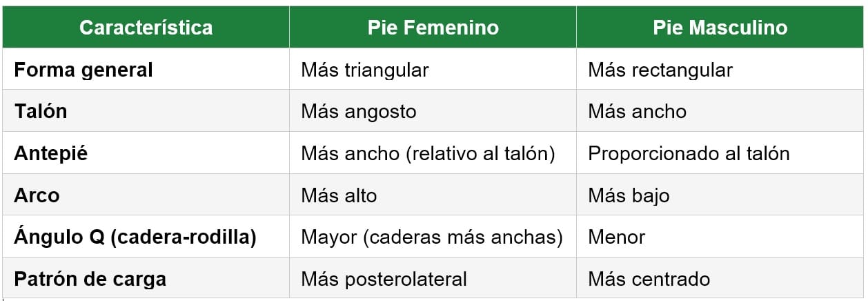Click the "Menor" cell
The height and width of the screenshot is (301, 868).
pos(616,237)
